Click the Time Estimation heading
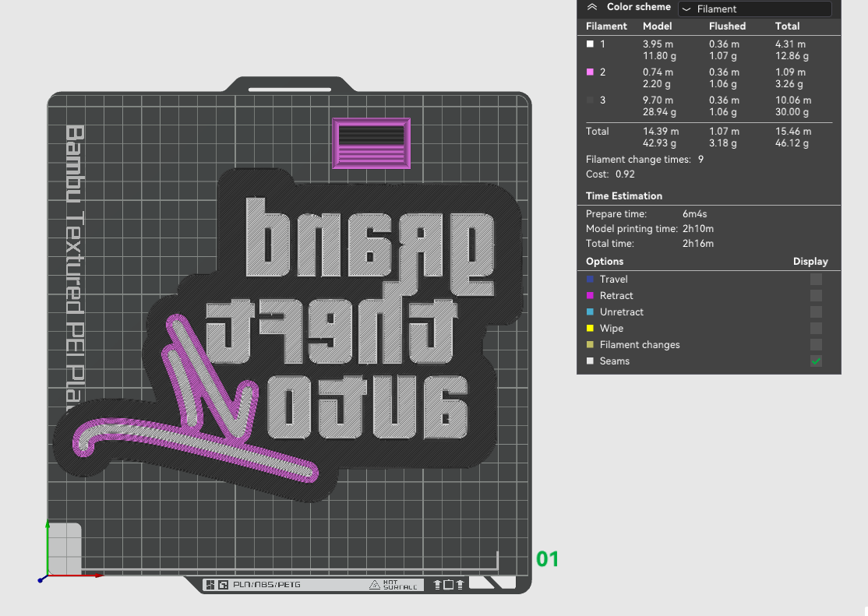This screenshot has width=868, height=616. coord(624,196)
